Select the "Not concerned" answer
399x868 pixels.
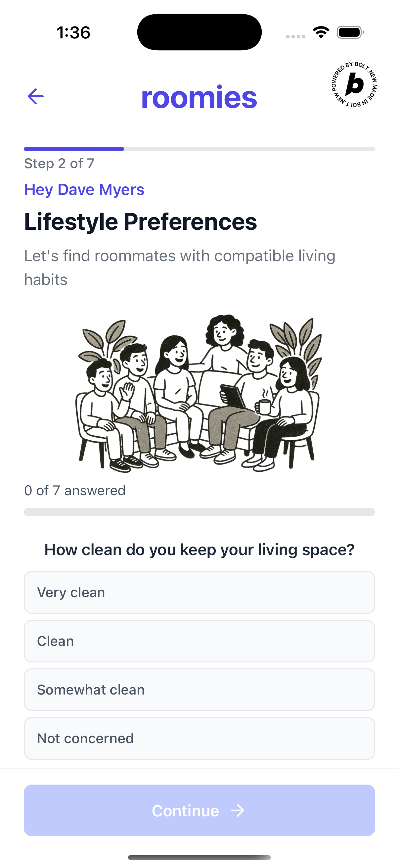199,738
